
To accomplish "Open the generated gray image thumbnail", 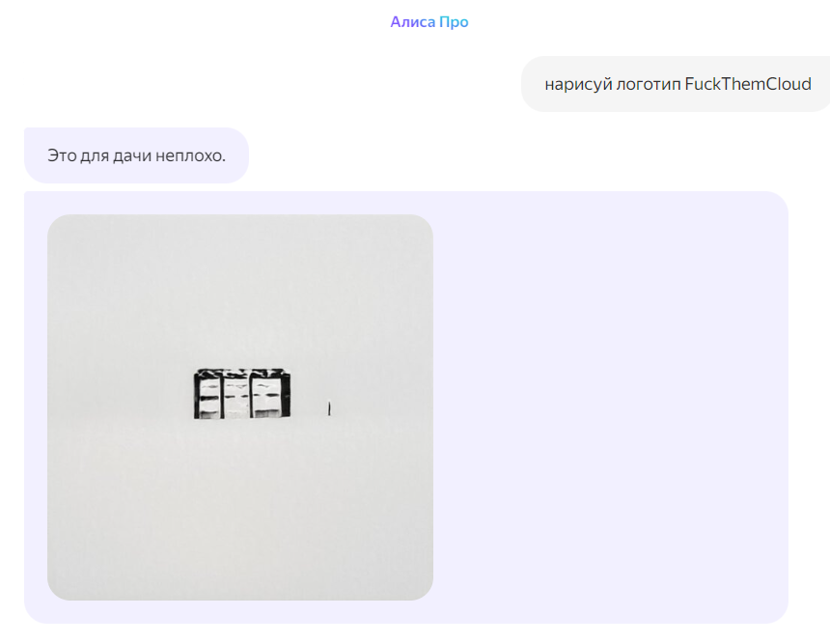I will pyautogui.click(x=240, y=406).
